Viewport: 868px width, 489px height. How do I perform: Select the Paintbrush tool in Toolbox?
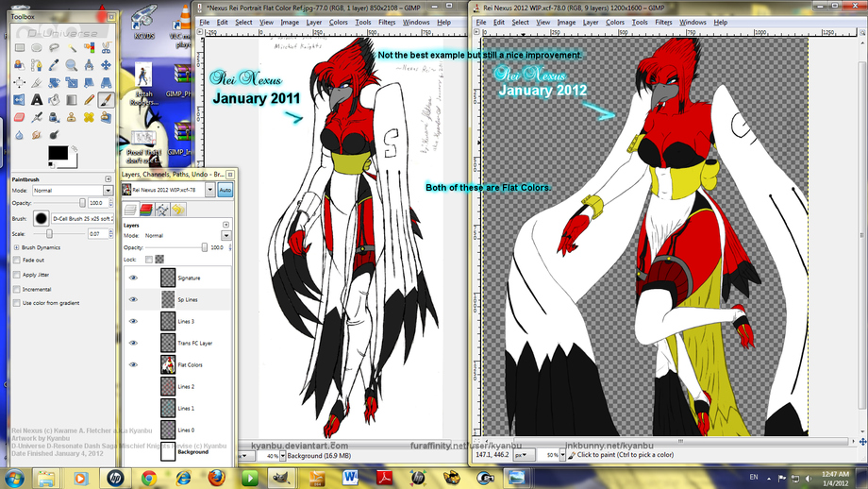point(106,99)
